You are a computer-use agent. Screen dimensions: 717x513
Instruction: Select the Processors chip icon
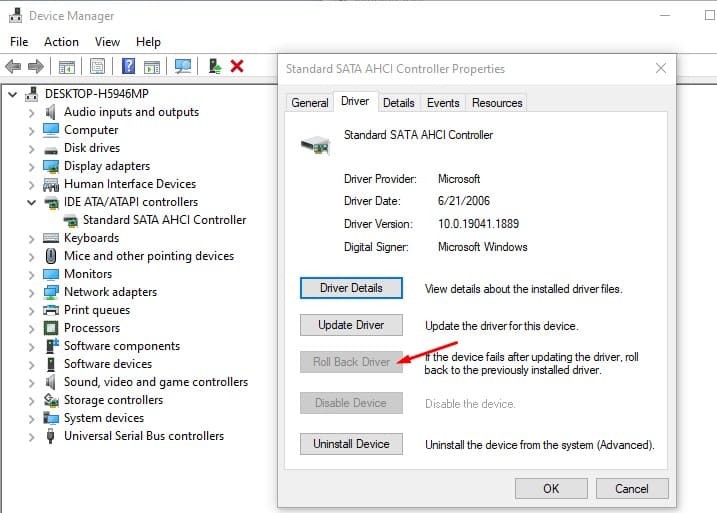tap(51, 328)
